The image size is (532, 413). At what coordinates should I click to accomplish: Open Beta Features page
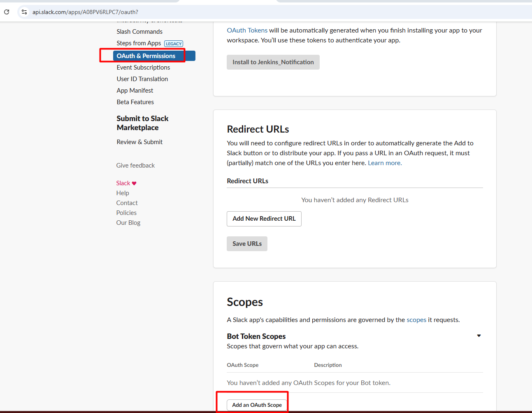[135, 102]
